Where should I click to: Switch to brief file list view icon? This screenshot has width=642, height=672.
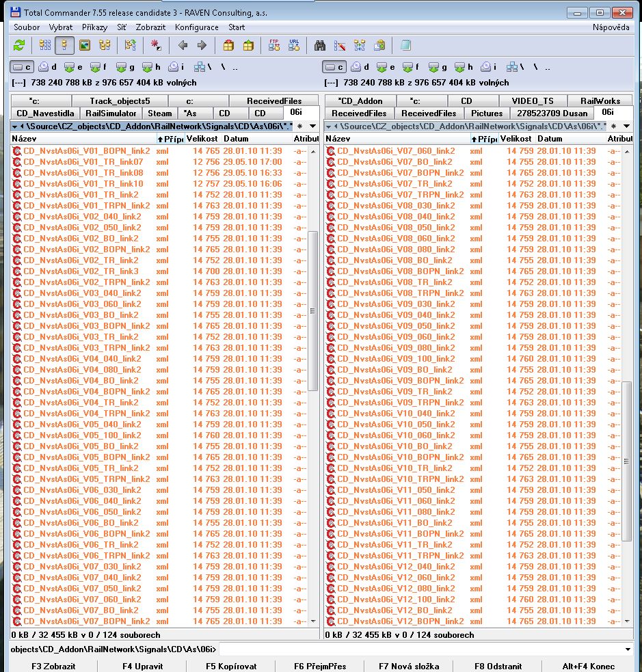45,45
